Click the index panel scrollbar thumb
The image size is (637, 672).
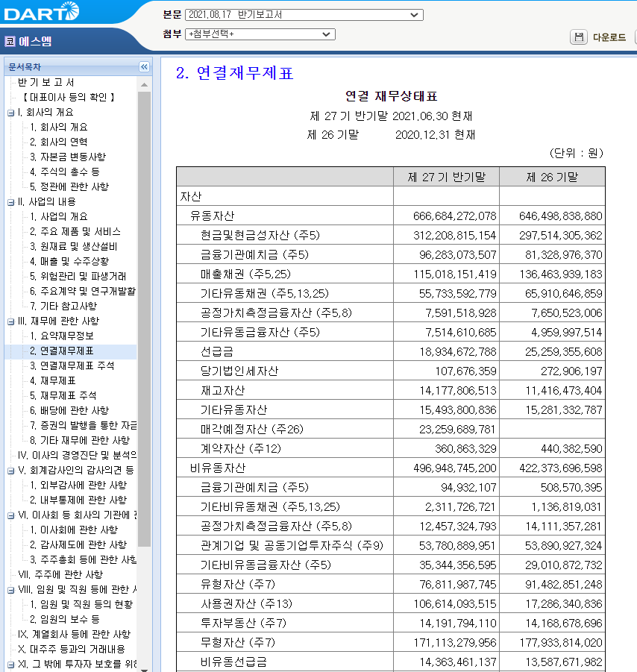coord(145,319)
